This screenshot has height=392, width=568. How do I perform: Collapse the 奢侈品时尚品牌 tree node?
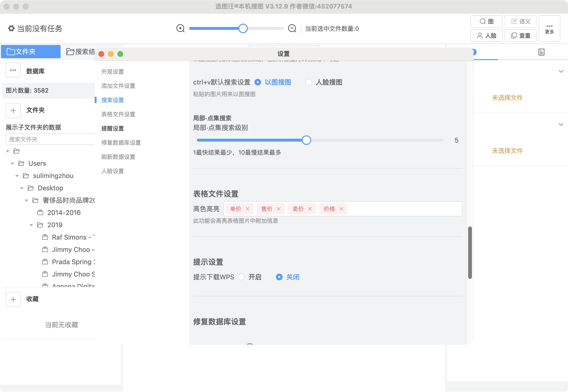pos(27,201)
